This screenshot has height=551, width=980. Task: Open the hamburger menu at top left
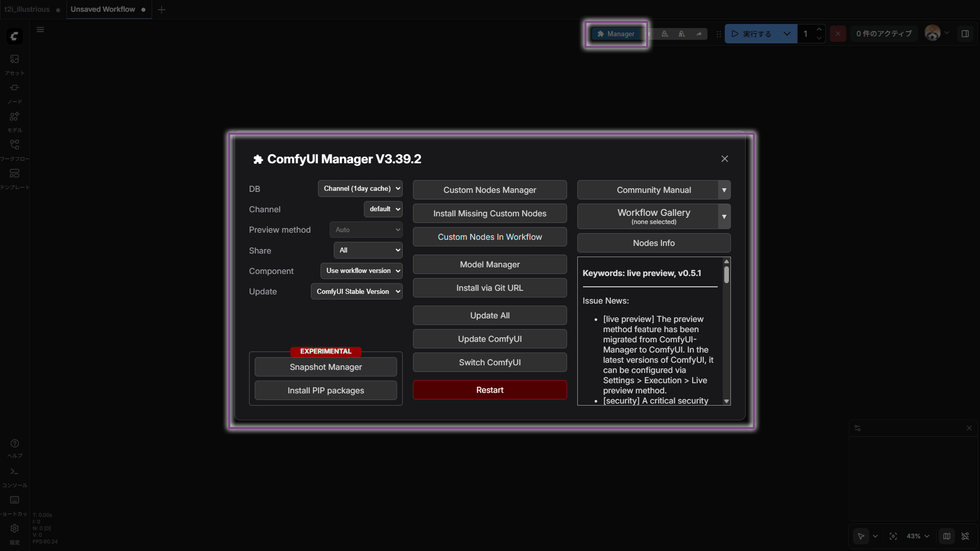coord(40,30)
